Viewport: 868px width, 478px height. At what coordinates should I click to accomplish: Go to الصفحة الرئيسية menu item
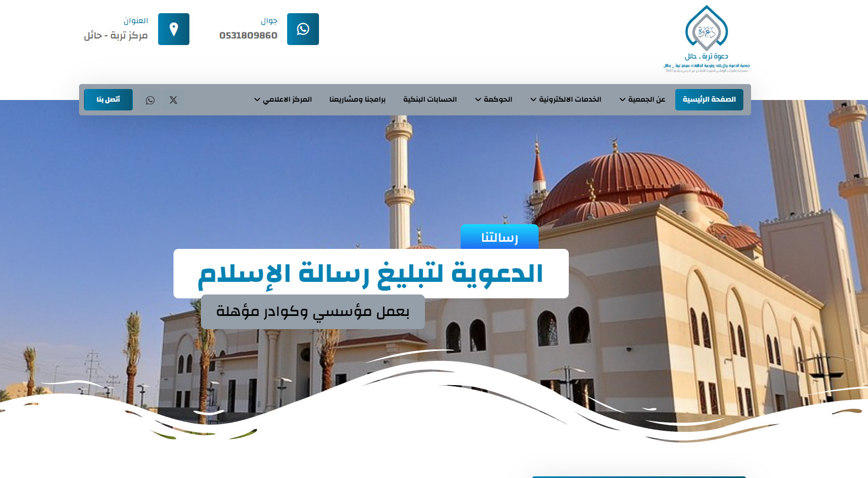(709, 99)
